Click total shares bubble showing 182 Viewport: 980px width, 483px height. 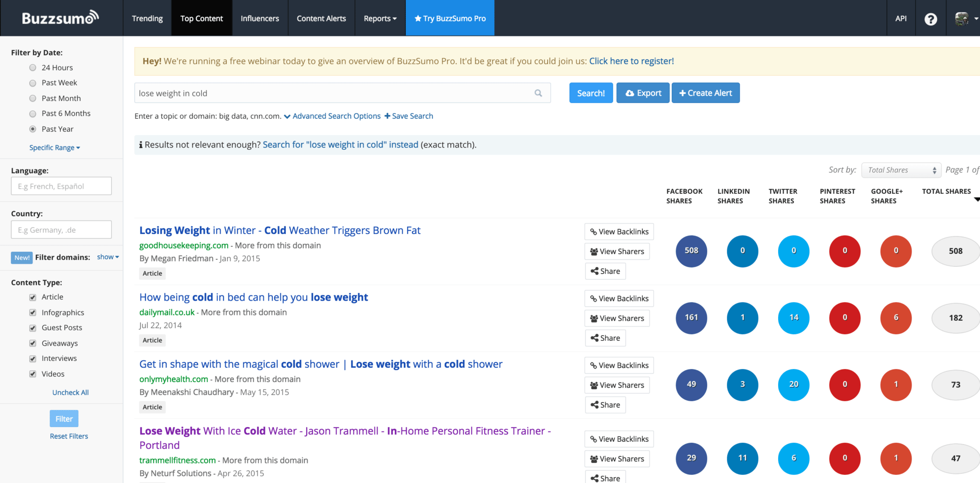pos(956,318)
